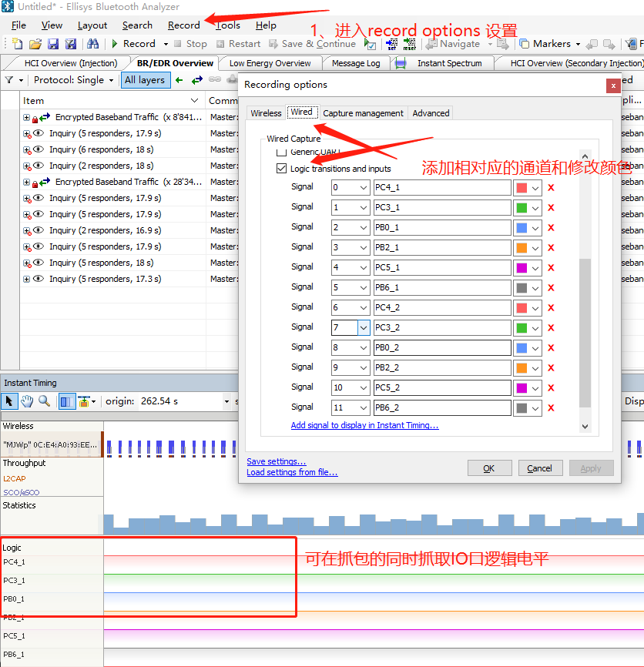Click the green Record play icon

point(115,44)
